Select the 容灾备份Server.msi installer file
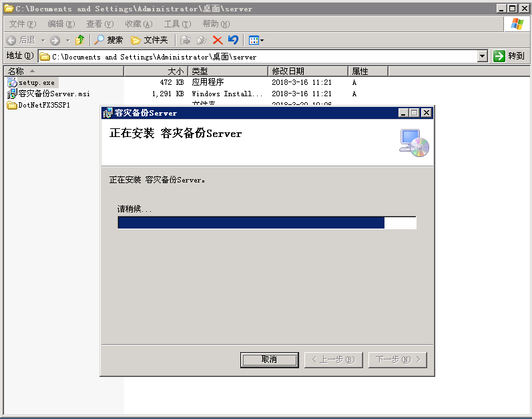Image resolution: width=532 pixels, height=419 pixels. (53, 94)
